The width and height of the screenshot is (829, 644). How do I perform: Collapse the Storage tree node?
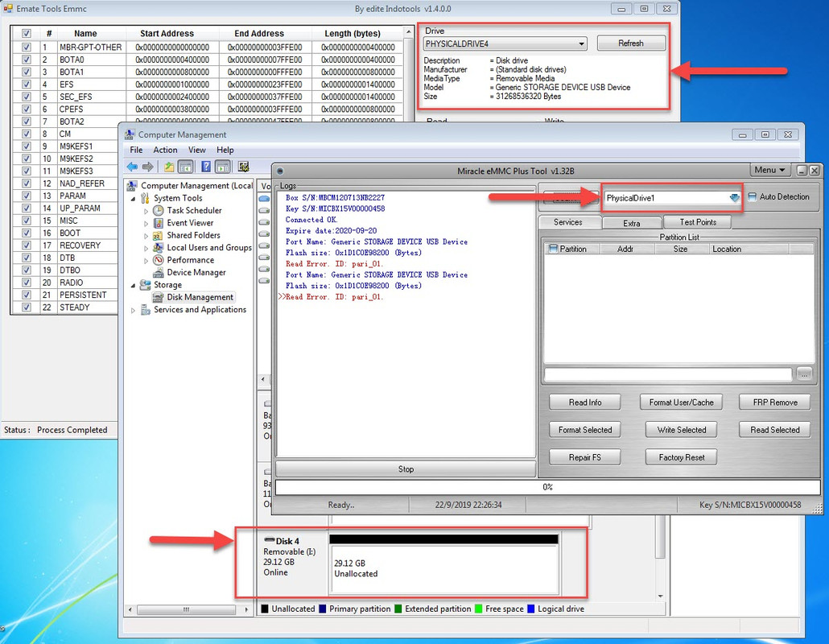[134, 286]
